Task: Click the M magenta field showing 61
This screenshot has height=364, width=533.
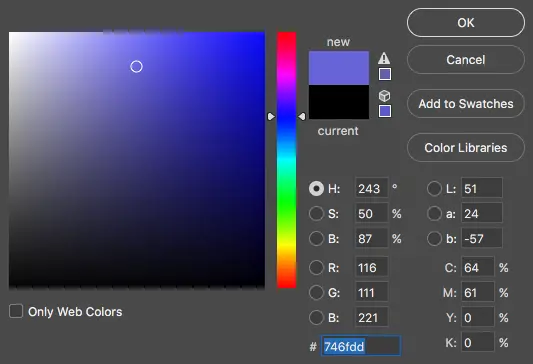Action: pos(477,292)
